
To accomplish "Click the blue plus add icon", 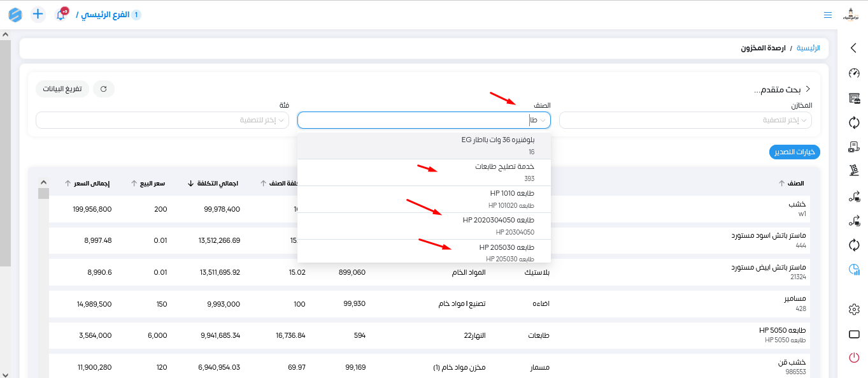I will [x=38, y=14].
